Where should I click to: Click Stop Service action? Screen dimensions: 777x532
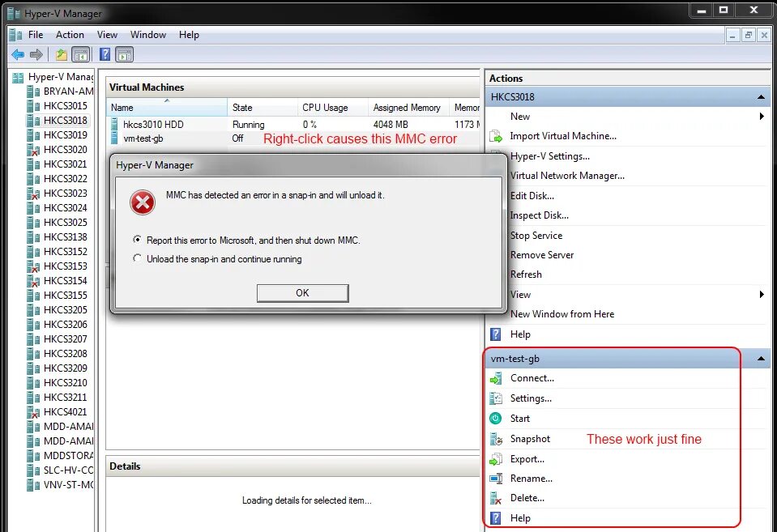point(536,236)
